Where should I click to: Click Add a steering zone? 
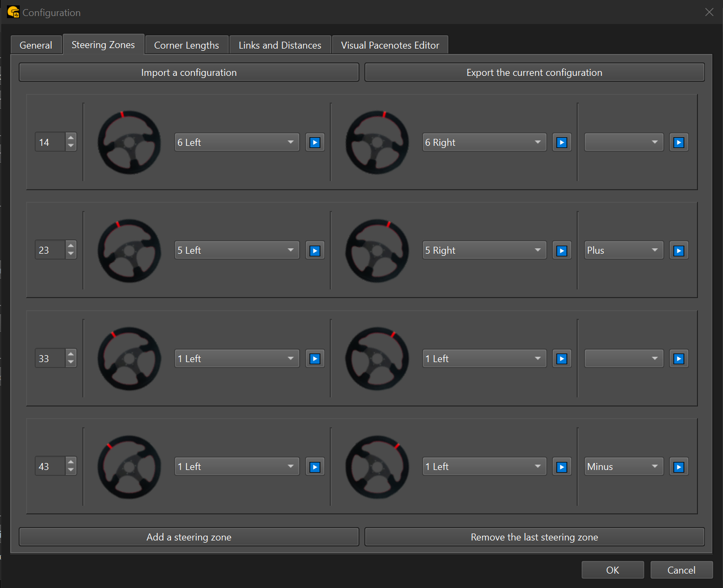[x=189, y=537]
